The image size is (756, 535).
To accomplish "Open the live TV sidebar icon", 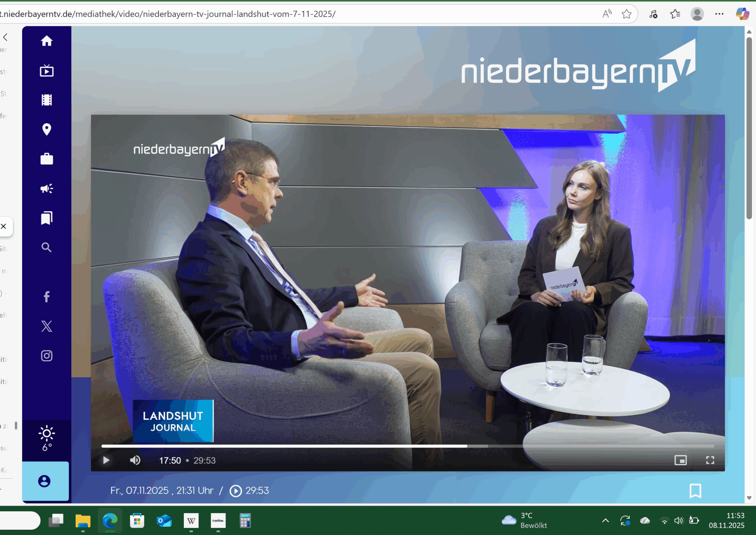I will (x=47, y=71).
